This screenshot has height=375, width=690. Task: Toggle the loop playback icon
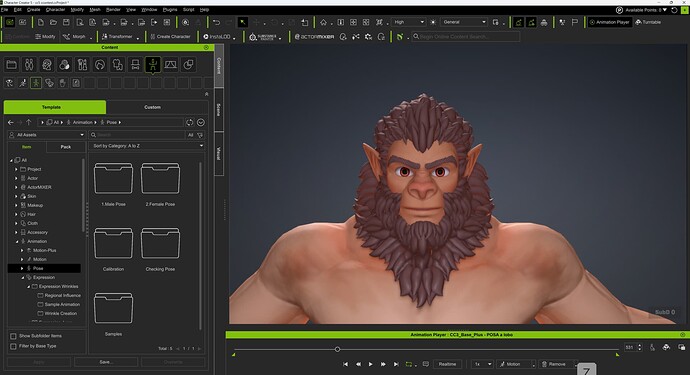[x=408, y=364]
